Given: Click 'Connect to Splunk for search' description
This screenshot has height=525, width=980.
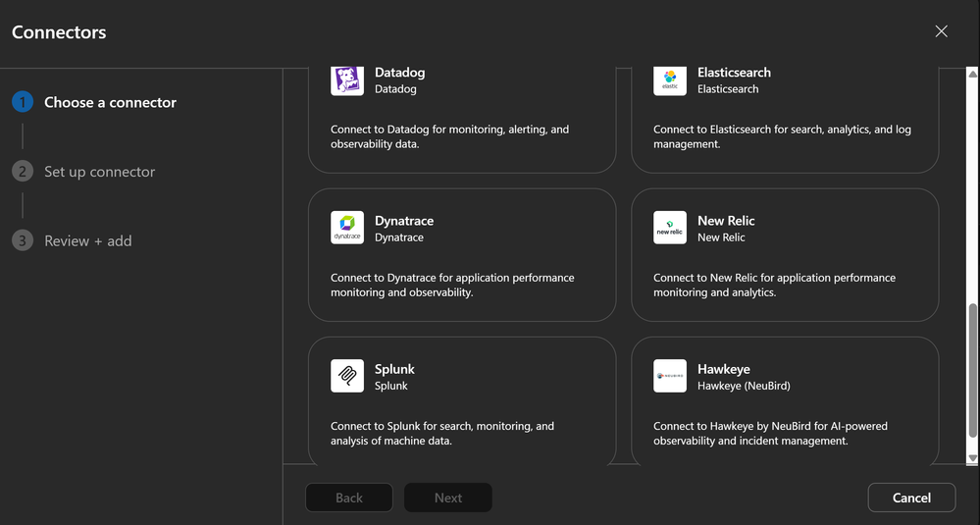Looking at the screenshot, I should tap(442, 433).
